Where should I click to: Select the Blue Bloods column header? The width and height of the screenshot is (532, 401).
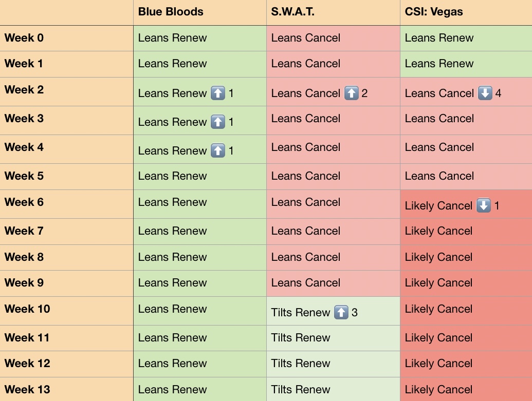(x=200, y=12)
